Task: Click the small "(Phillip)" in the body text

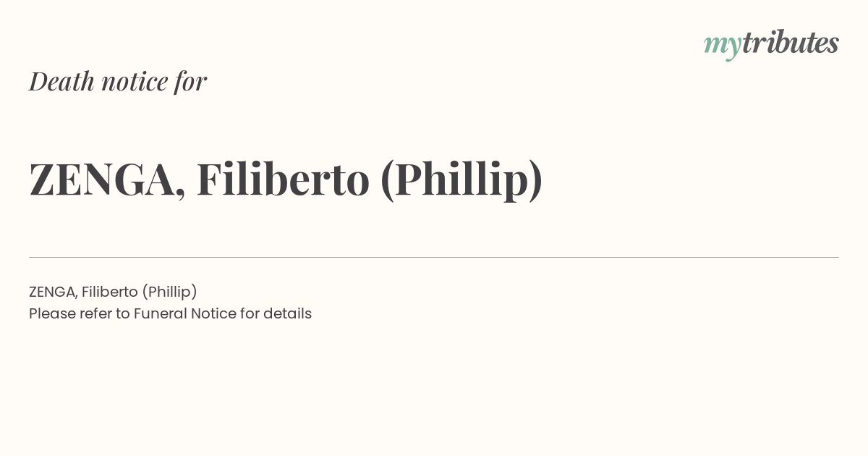Action: (x=169, y=292)
